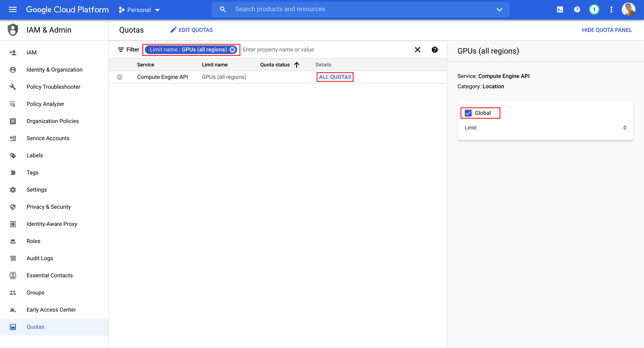Open Service Accounts in sidebar
The height and width of the screenshot is (348, 644).
click(x=48, y=138)
